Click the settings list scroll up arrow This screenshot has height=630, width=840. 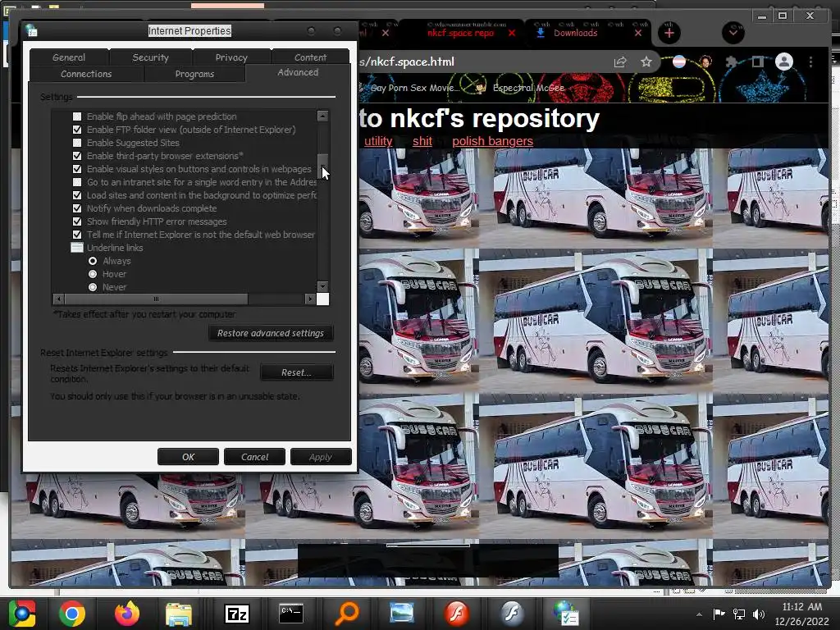point(322,116)
